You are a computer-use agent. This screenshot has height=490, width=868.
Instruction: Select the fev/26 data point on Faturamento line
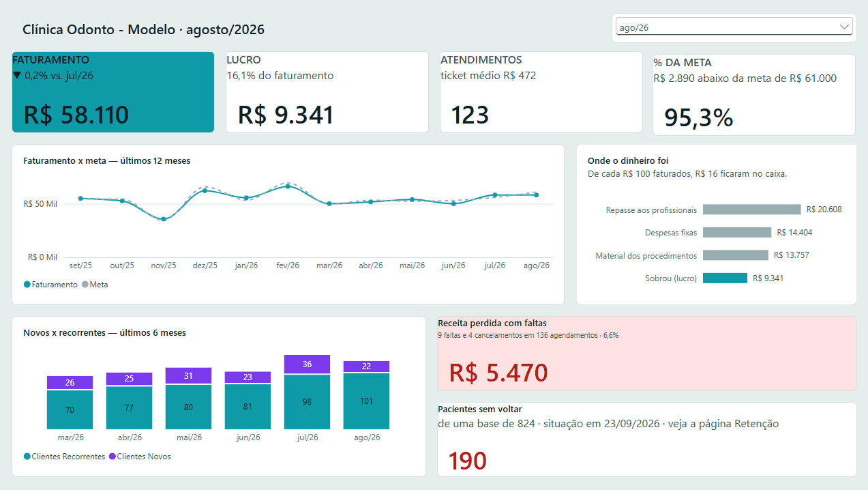coord(288,186)
